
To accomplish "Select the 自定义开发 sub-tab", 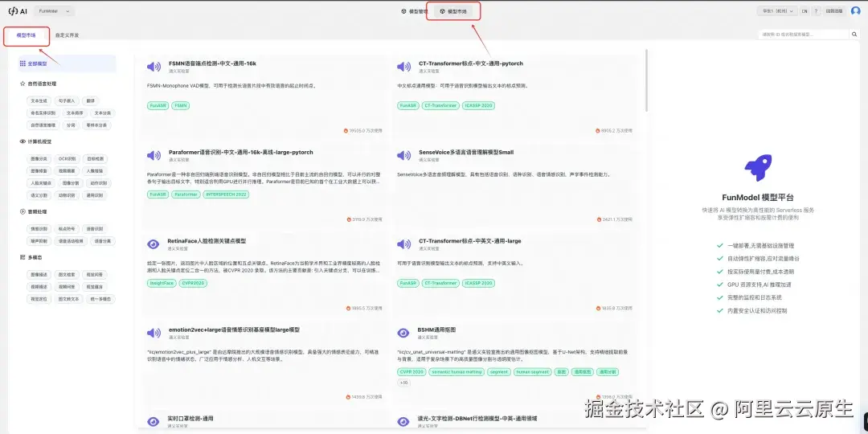I will (x=67, y=35).
